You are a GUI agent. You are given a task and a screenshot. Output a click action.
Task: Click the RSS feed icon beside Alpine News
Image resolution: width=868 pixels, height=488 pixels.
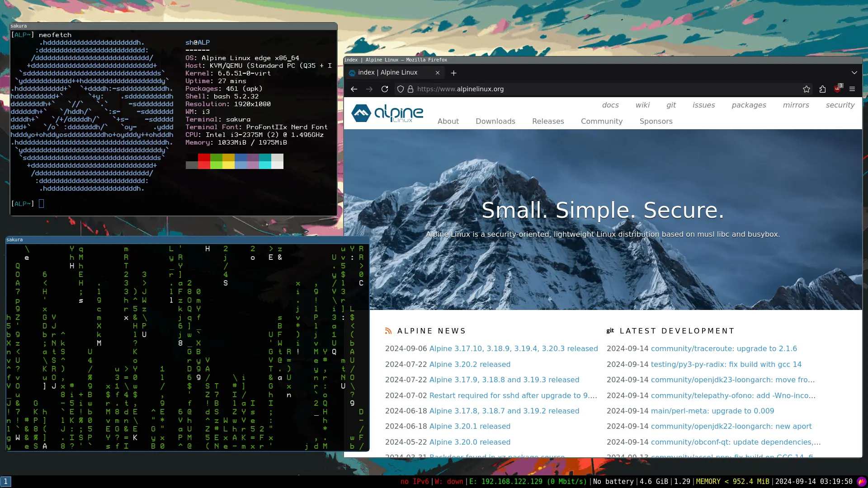[x=388, y=331]
